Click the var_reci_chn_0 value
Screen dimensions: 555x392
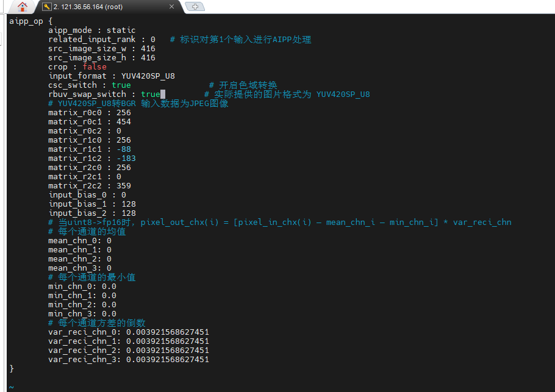click(x=167, y=332)
